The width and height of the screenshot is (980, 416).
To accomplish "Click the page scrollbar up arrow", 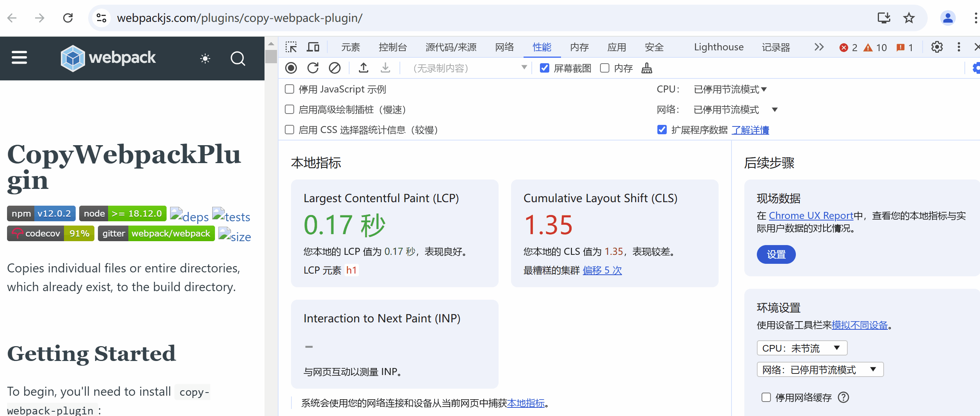I will [x=271, y=44].
